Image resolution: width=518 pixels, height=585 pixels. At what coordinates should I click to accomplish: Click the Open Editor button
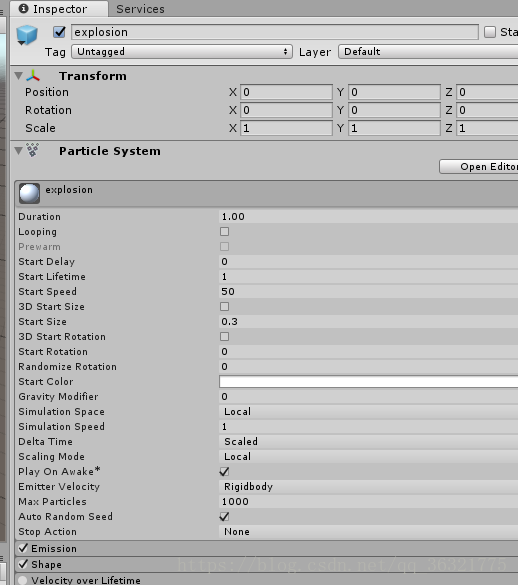click(x=479, y=166)
